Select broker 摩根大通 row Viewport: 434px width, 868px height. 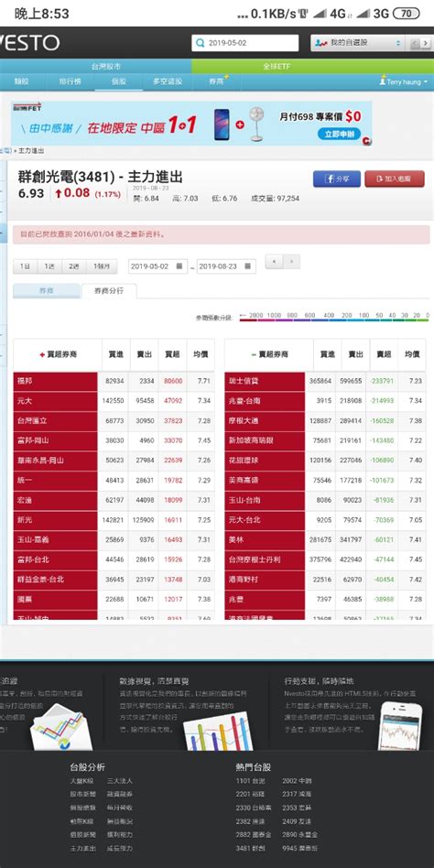[265, 420]
